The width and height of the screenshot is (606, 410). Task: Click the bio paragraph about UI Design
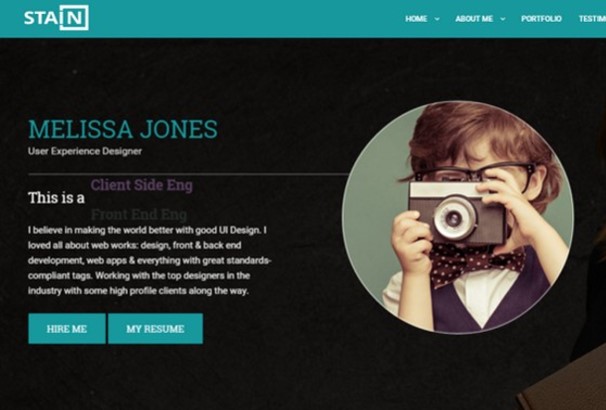click(x=149, y=260)
